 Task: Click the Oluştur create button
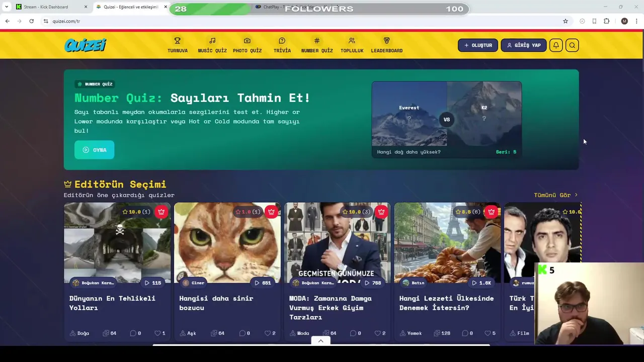point(478,45)
